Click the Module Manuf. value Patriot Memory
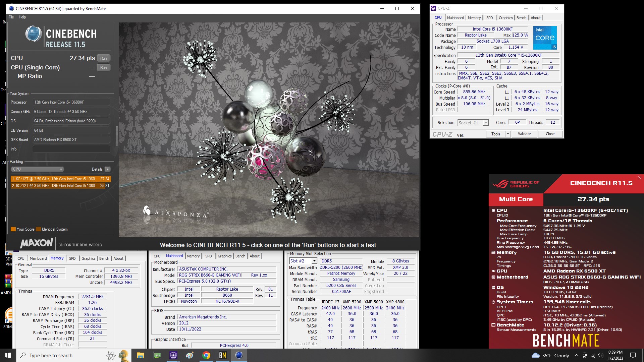This screenshot has width=644, height=362. 341,274
